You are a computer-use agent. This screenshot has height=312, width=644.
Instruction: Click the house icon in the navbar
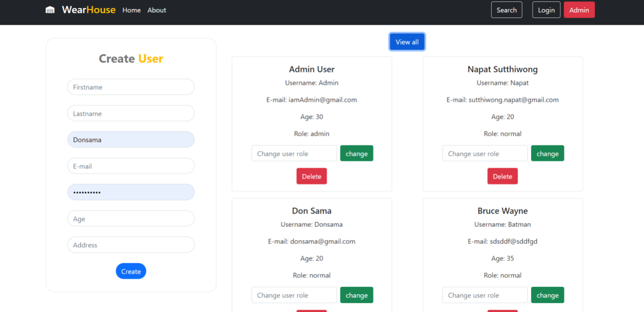pos(50,9)
